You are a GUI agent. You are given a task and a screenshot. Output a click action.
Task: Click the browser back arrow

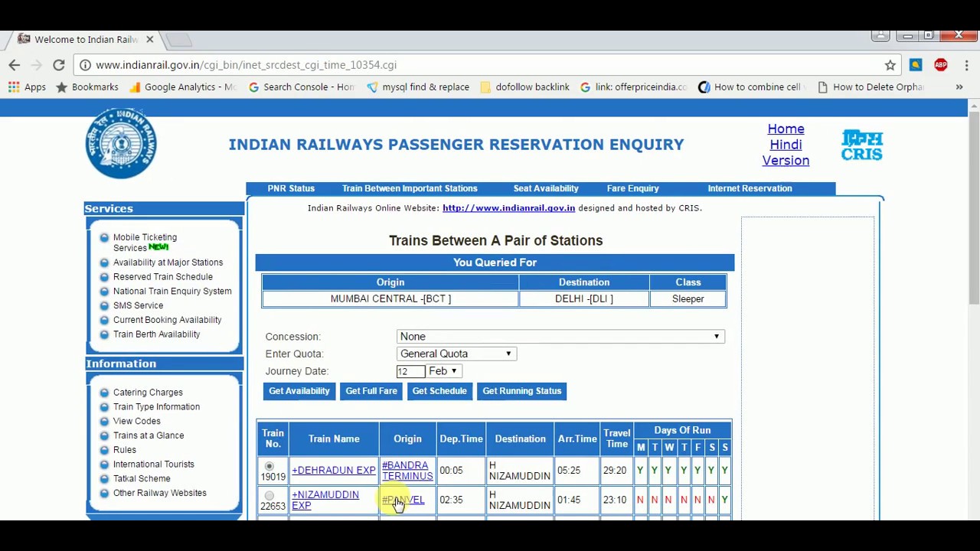coord(14,65)
